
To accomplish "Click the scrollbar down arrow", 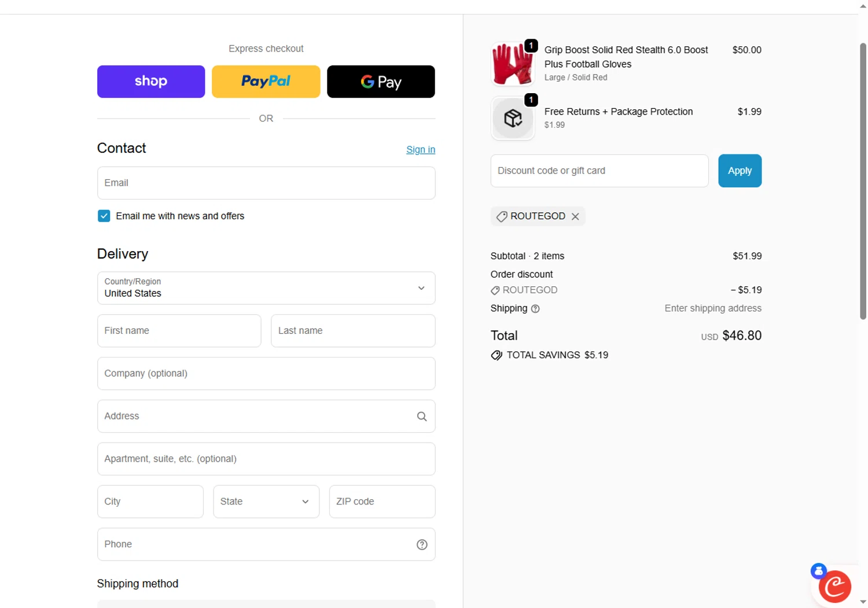I will pyautogui.click(x=863, y=602).
